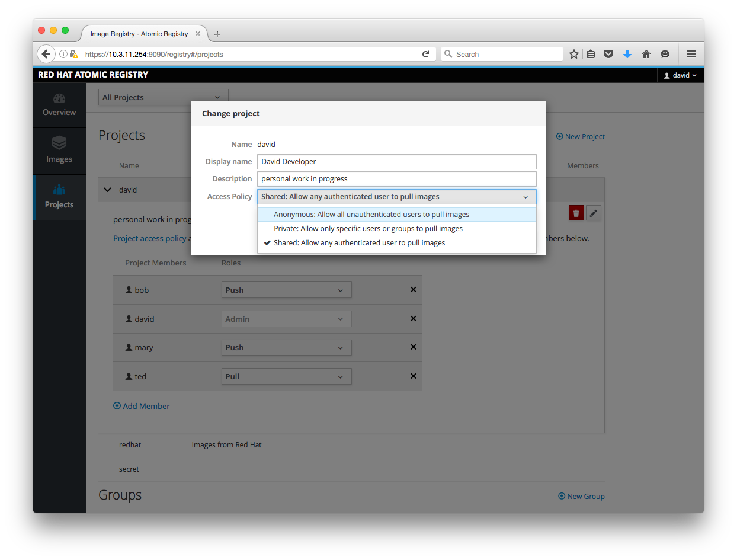Click the Add Member link
737x560 pixels.
141,405
